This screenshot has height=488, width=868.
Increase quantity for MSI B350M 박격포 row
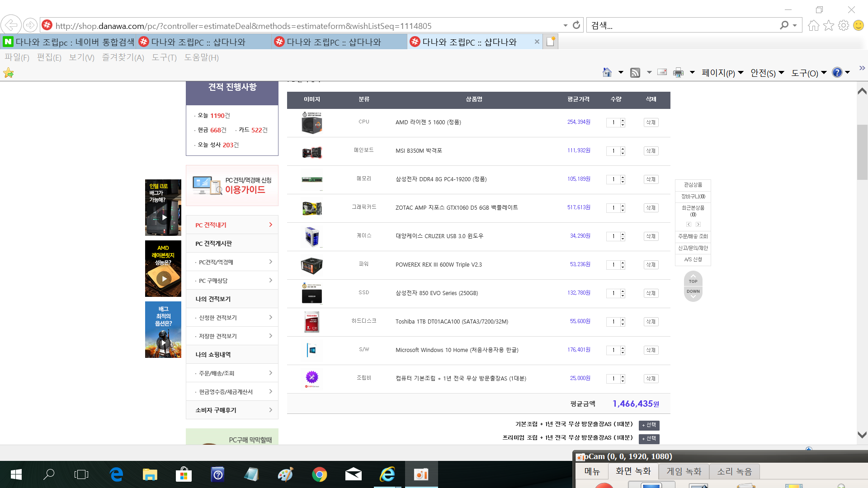623,149
